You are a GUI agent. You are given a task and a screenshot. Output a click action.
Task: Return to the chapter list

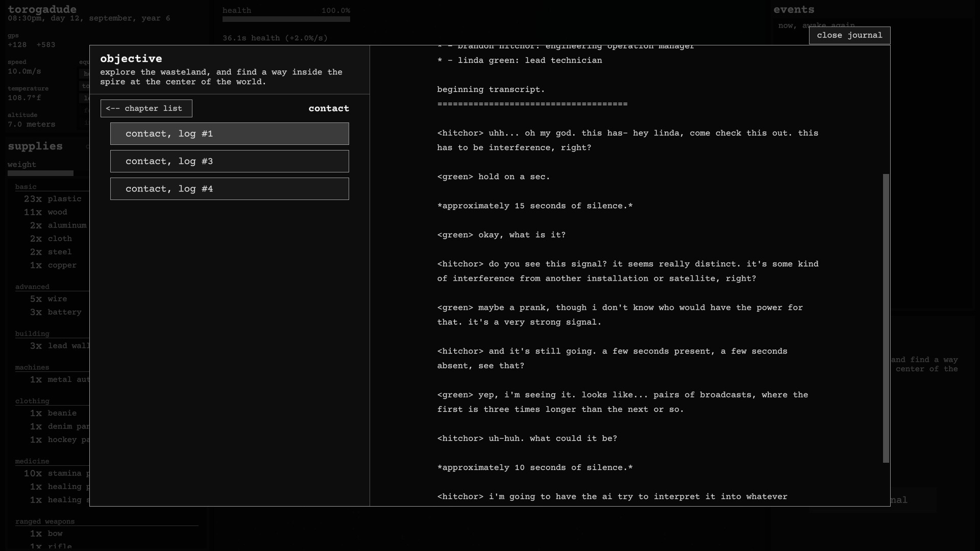tap(146, 108)
